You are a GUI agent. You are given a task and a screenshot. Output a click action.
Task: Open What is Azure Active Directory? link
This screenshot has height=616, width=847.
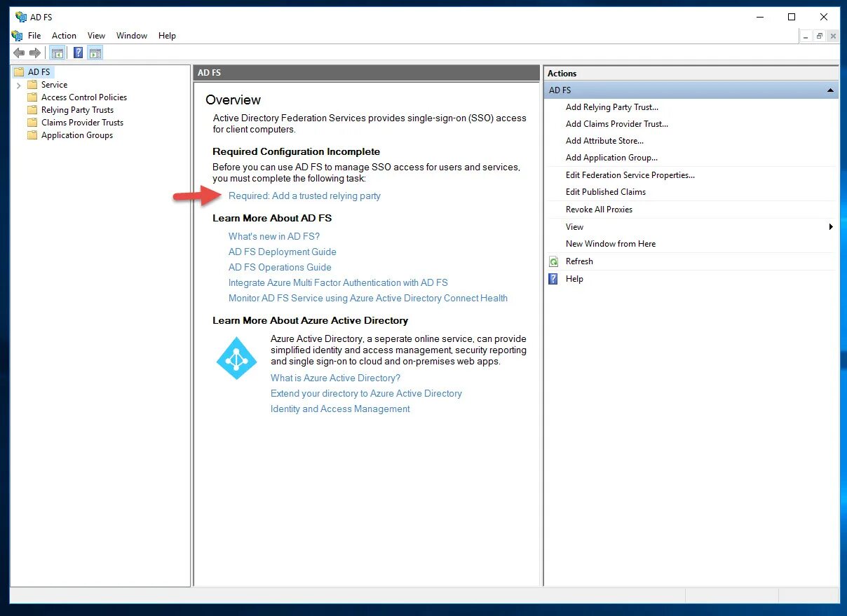(336, 378)
